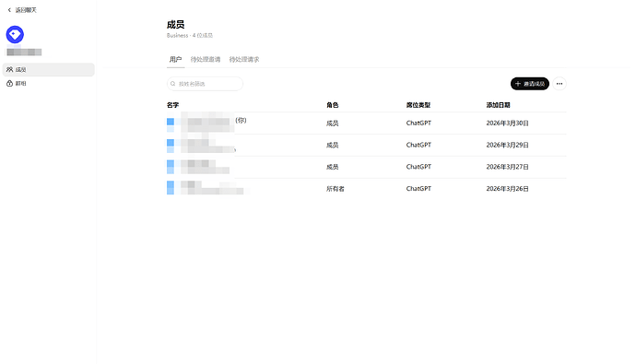
Task: Go back via 返回聊天 arrow
Action: (9, 10)
